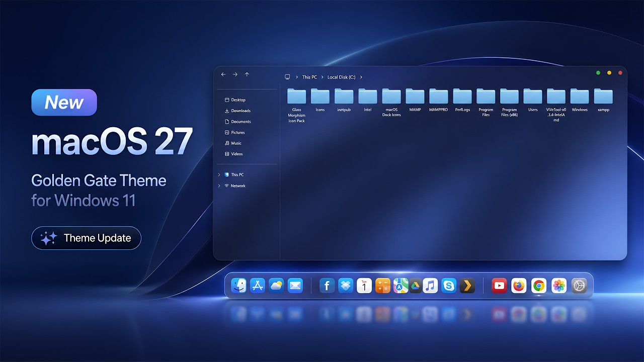This screenshot has height=362, width=644.
Task: Select the ViVeTool-v0.3.4-IntelAmd folder
Action: pos(556,106)
